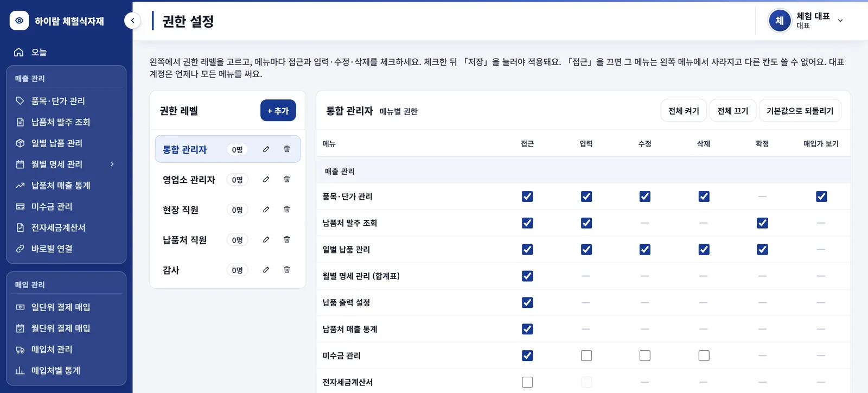
Task: Click the 전체 켜기 button
Action: click(x=684, y=111)
